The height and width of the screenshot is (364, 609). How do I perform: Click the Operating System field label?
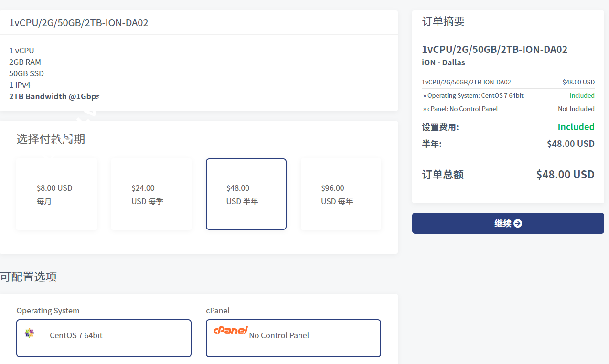(x=48, y=311)
